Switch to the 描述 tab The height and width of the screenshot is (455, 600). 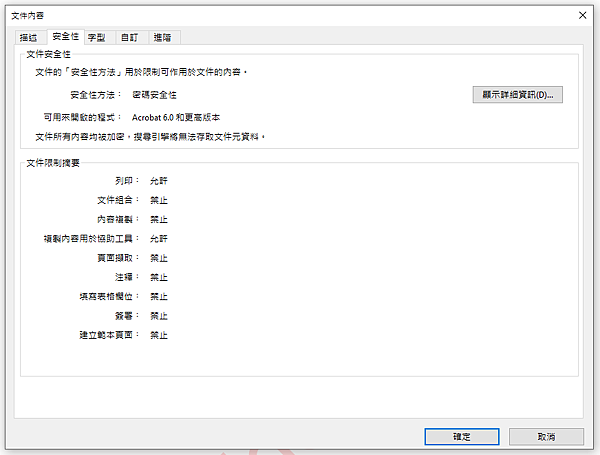(x=29, y=38)
